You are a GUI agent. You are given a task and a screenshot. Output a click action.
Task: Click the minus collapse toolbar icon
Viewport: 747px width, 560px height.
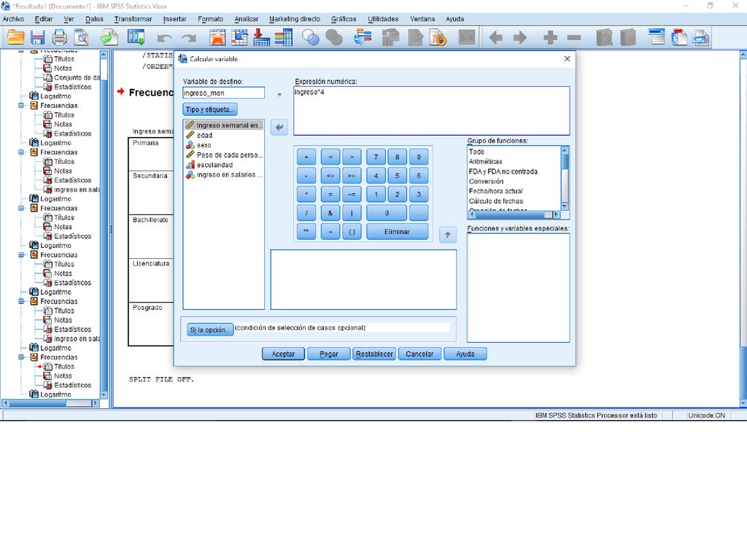pos(574,37)
